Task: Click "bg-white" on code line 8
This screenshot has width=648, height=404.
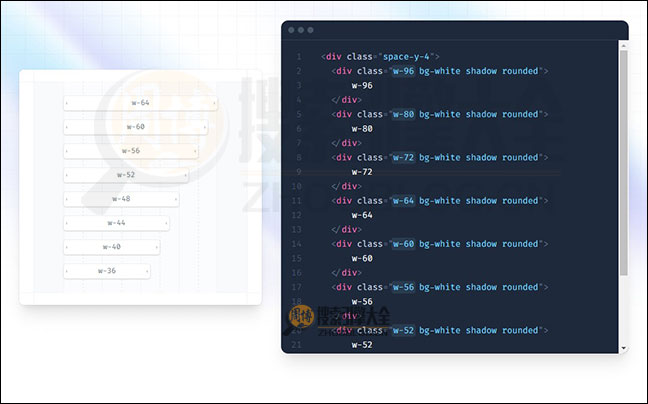Action: 440,158
